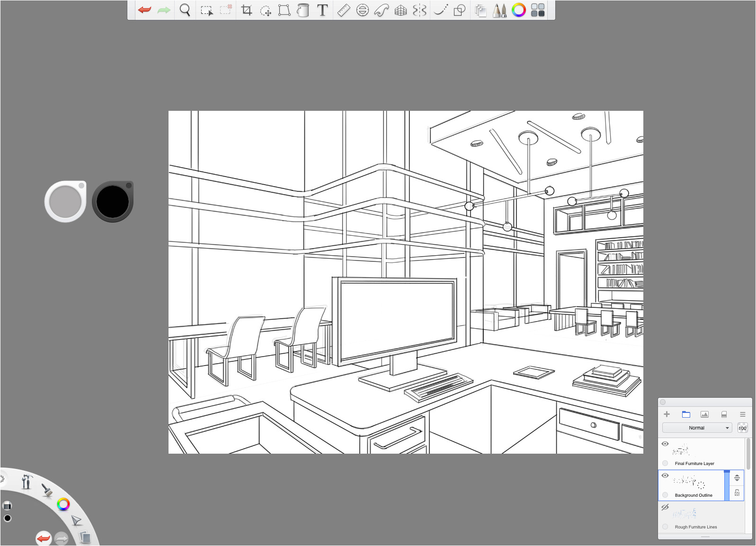
Task: Enable the Ruler guide tool
Action: tap(343, 10)
